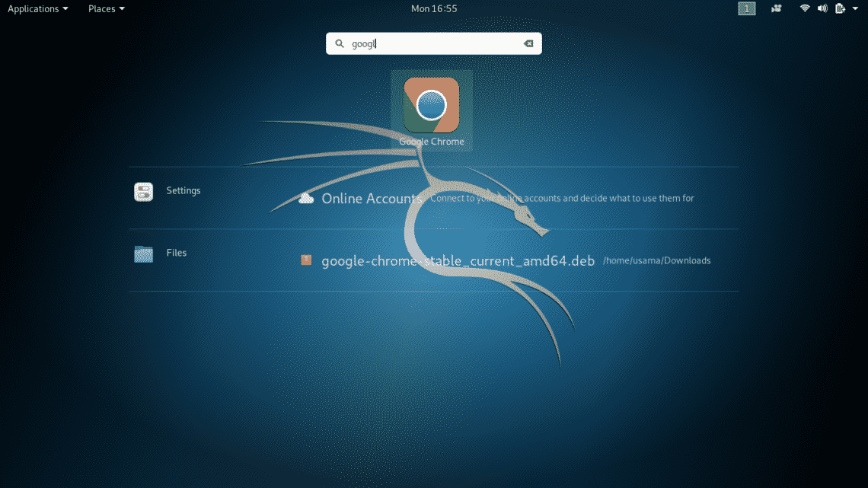This screenshot has height=488, width=868.
Task: Click the magnifier icon in search box
Action: pos(340,44)
